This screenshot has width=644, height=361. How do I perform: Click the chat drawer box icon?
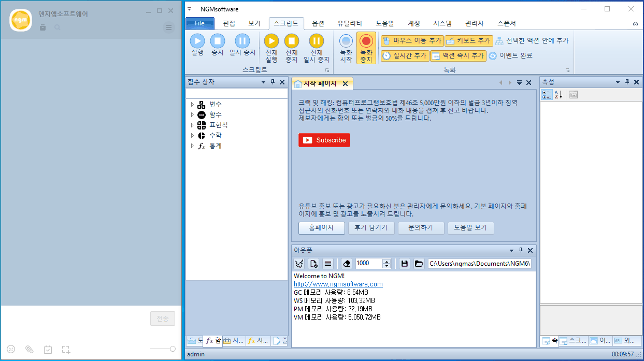pos(42,27)
